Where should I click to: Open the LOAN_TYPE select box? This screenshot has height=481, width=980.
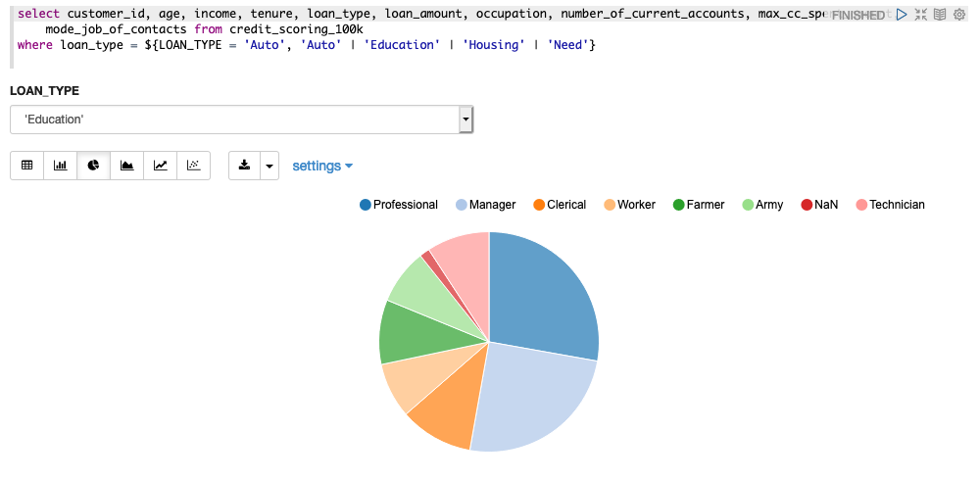pyautogui.click(x=242, y=120)
